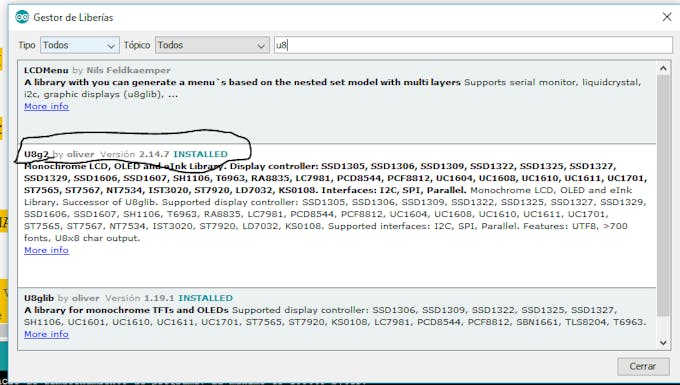Select the U8glib library title
Image resolution: width=680 pixels, height=385 pixels.
[39, 298]
